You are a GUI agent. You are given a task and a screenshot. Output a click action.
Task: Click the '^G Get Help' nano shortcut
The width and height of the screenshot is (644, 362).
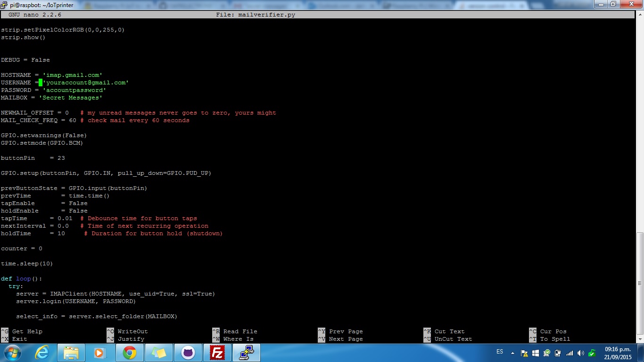coord(22,331)
